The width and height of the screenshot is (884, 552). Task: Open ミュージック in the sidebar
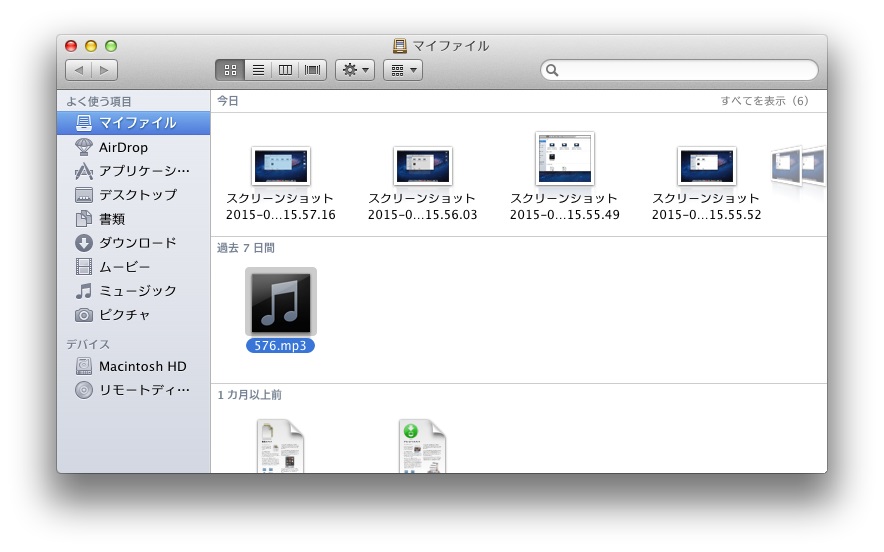[134, 291]
